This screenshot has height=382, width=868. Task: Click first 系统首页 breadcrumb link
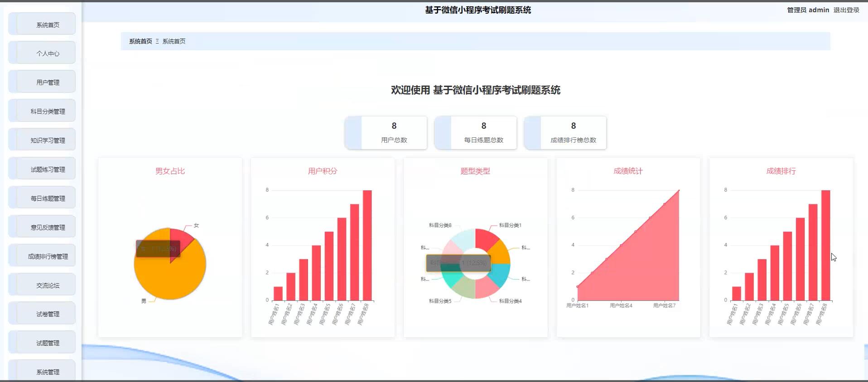click(x=140, y=41)
